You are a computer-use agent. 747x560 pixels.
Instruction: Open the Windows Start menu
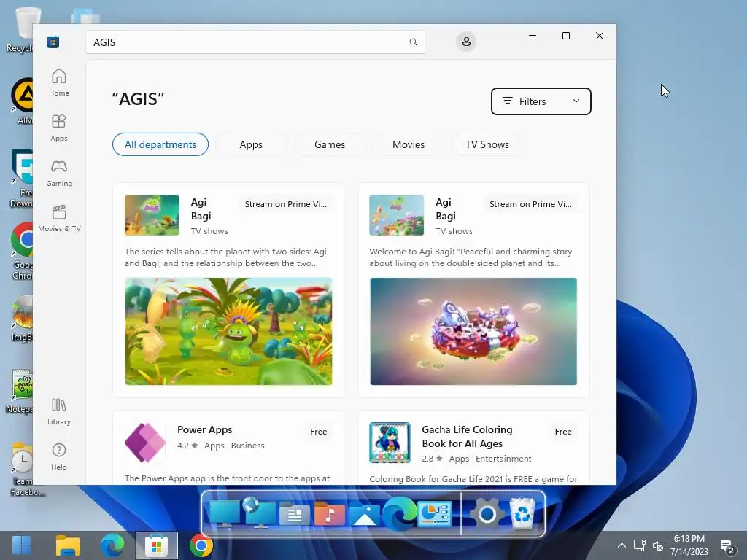21,545
